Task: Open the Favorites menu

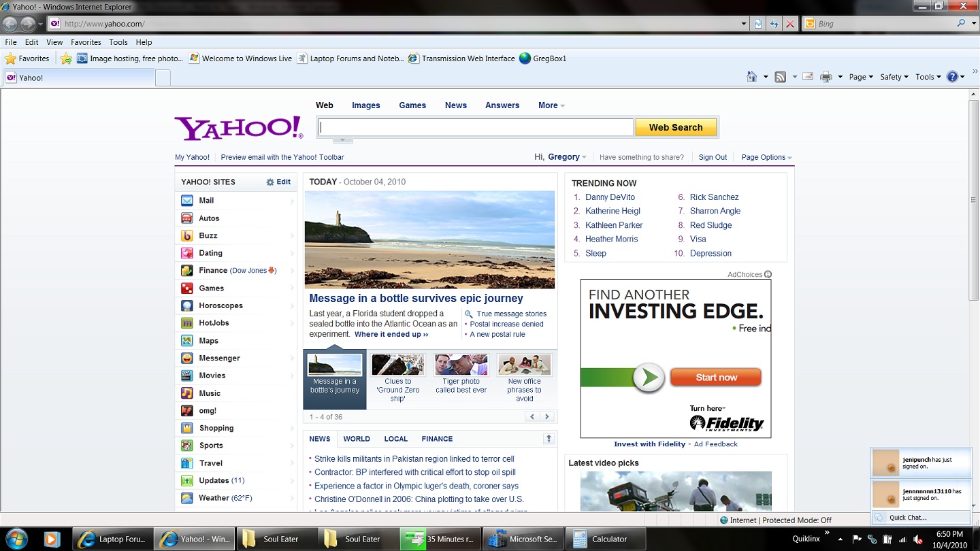Action: coord(86,42)
